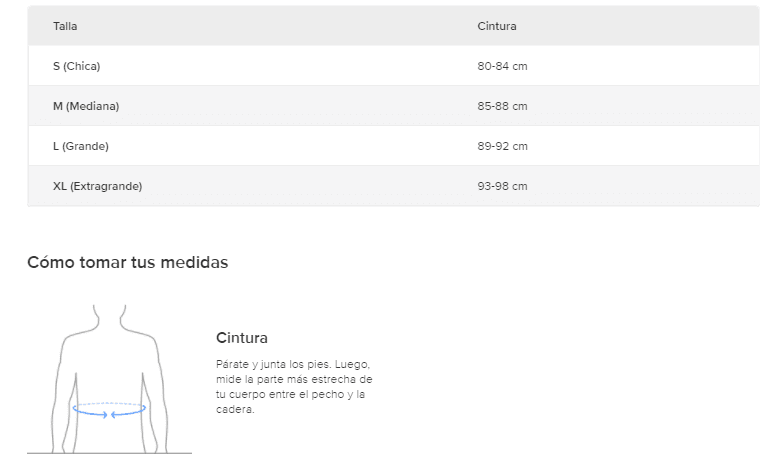The image size is (783, 464).
Task: Choose the S (Chica) size row
Action: 77,66
